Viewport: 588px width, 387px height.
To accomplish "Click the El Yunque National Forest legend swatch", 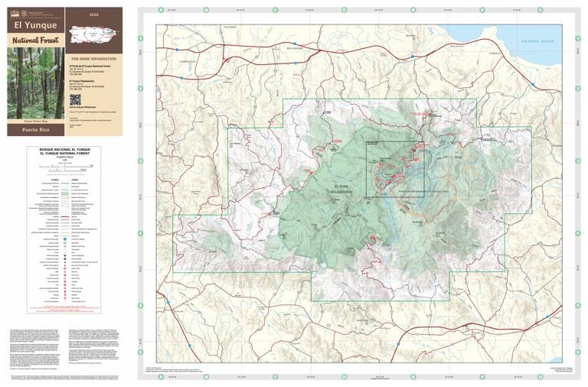I will pos(65,190).
